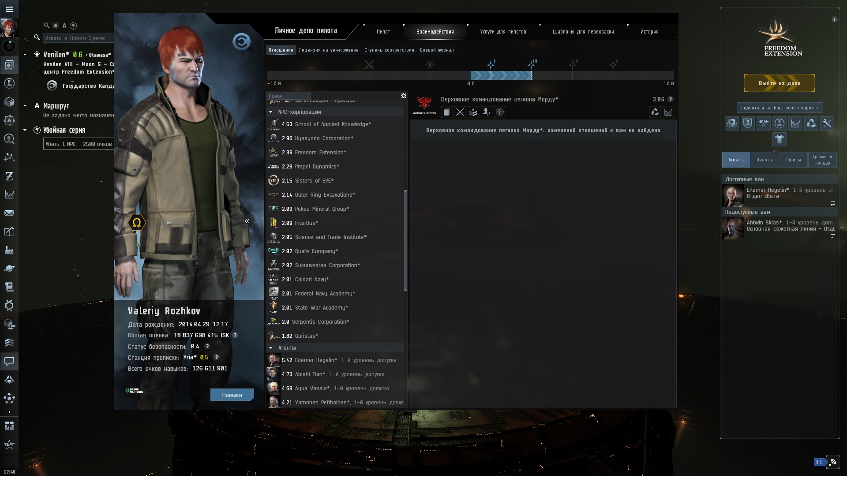Screen dimensions: 847x504
Task: Collapse the NPC-корпорации group
Action: (x=270, y=112)
